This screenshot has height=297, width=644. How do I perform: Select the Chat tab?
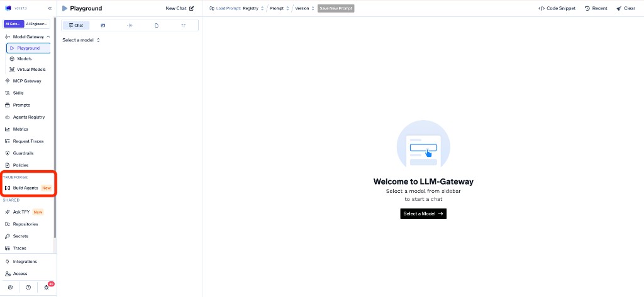tap(76, 26)
